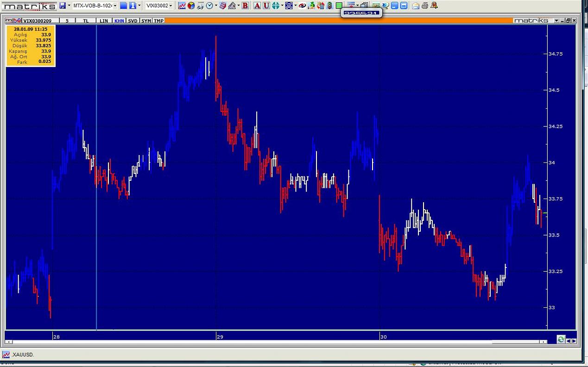Open the VIX03002 symbol dropdown
The width and height of the screenshot is (588, 367).
pos(171,6)
